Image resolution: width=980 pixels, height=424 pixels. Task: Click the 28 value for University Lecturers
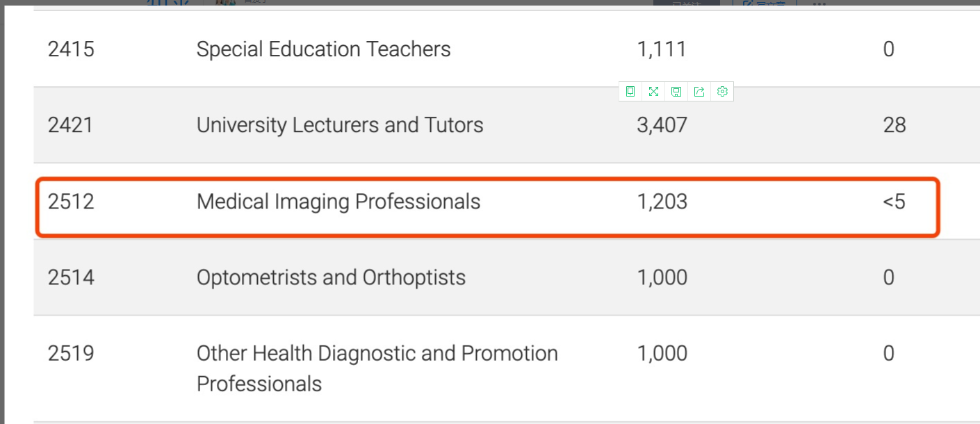[x=894, y=125]
